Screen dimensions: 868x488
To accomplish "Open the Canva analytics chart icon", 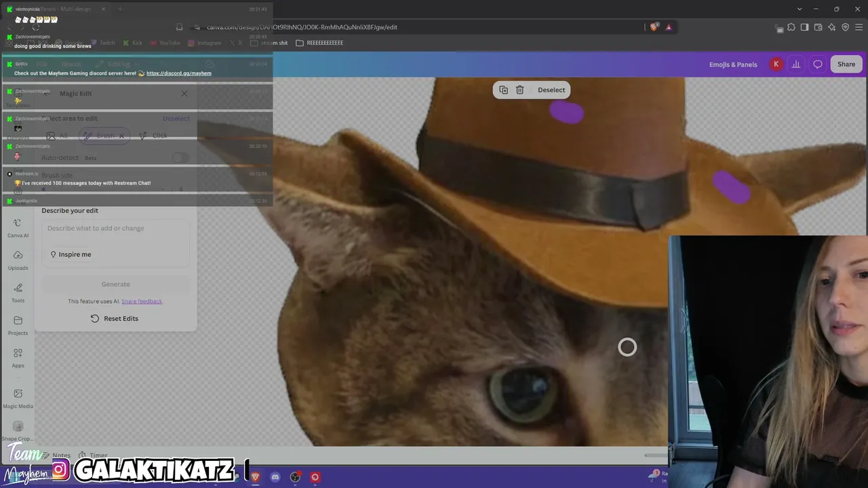I will tap(796, 64).
